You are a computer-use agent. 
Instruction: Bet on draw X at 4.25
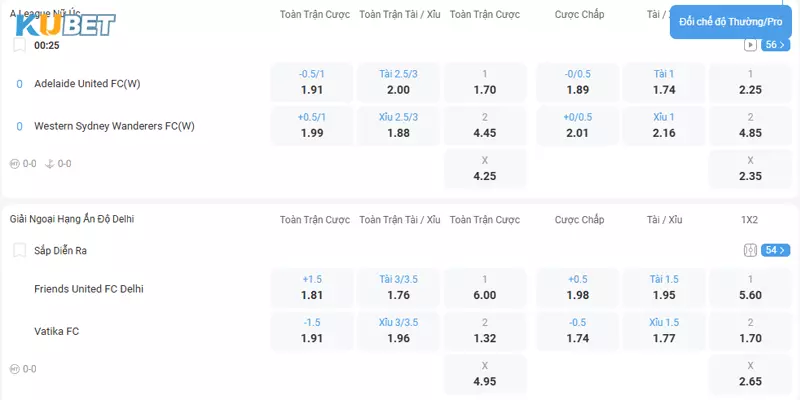[484, 169]
